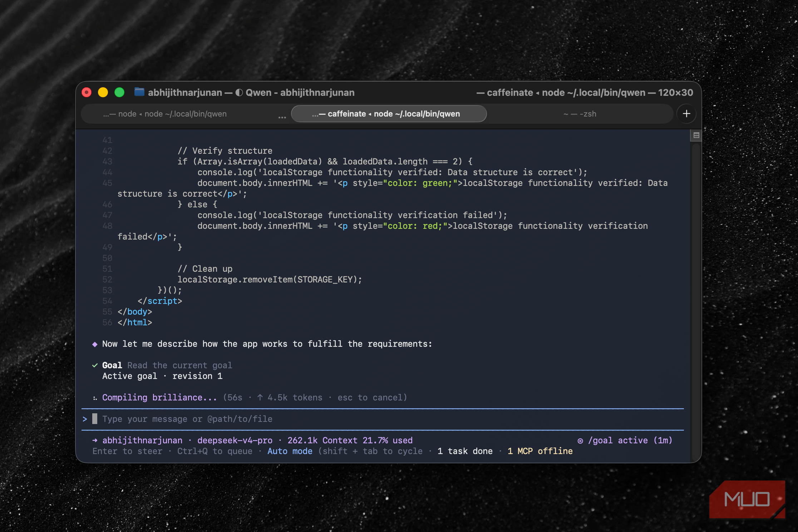798x532 pixels.
Task: Click 'Active goal · revision 1' line
Action: (x=162, y=376)
